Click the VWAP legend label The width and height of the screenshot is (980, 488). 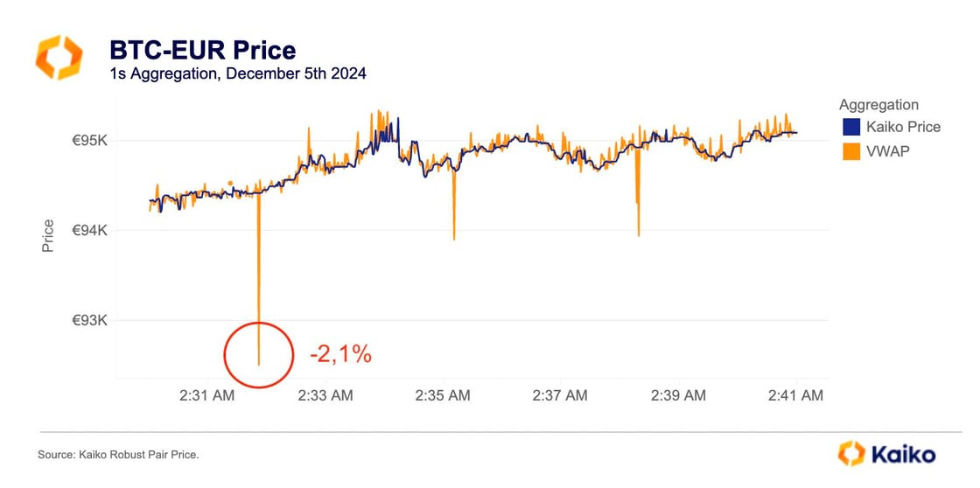(x=883, y=152)
